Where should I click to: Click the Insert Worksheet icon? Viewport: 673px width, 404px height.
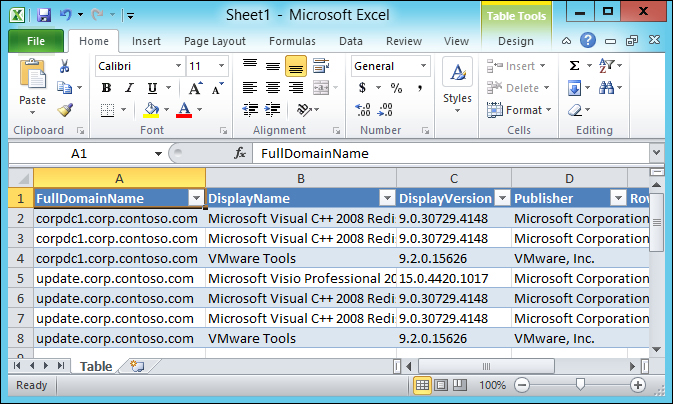[x=137, y=366]
